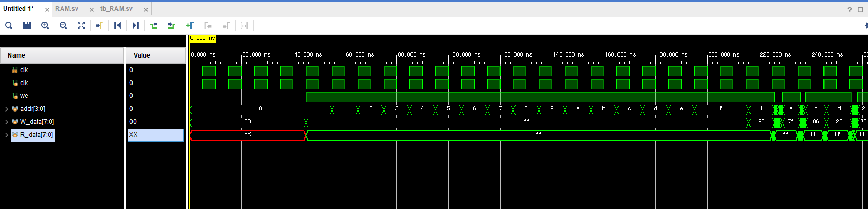Image resolution: width=868 pixels, height=209 pixels.
Task: Zoom fit the entire waveform
Action: [81, 25]
